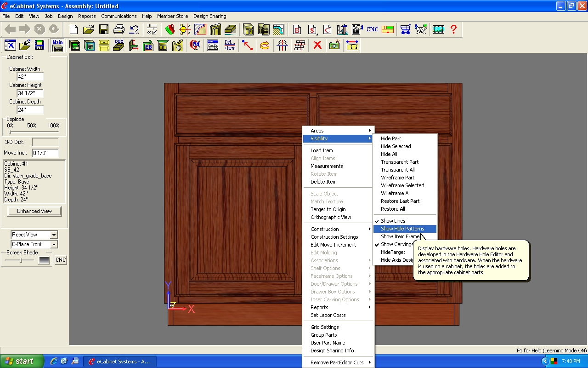Click the handshake icon

click(x=420, y=29)
